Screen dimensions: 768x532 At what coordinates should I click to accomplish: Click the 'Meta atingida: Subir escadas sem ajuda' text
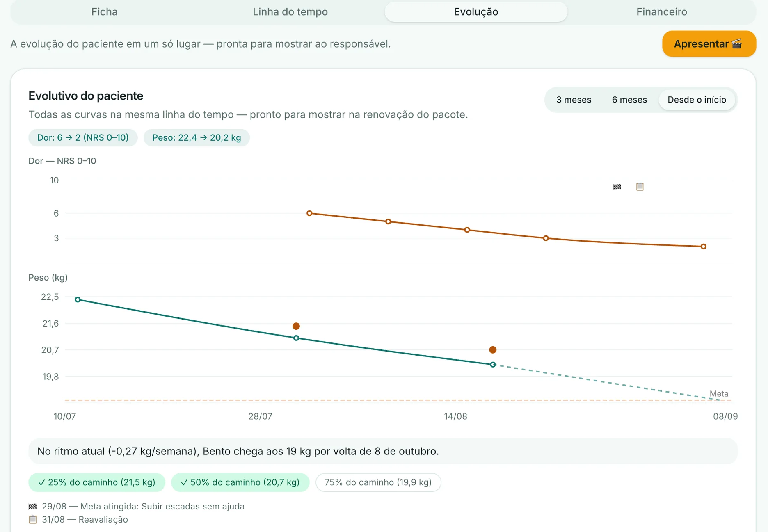pos(162,507)
